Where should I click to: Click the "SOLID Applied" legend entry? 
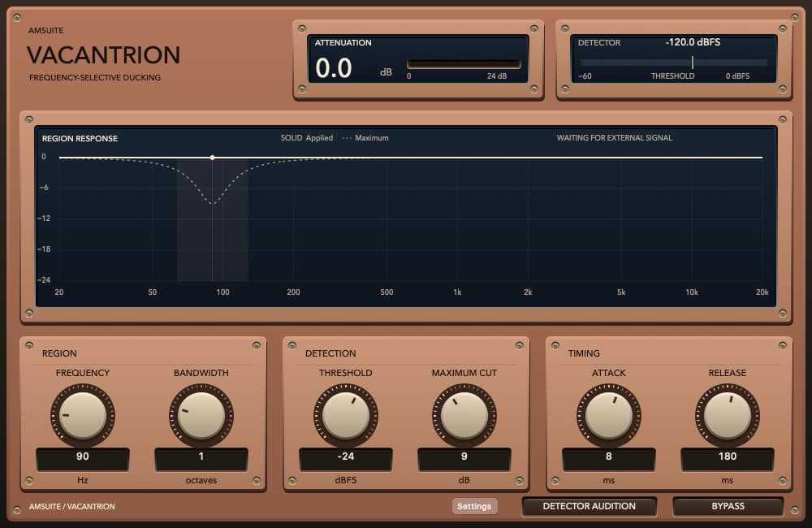(307, 138)
